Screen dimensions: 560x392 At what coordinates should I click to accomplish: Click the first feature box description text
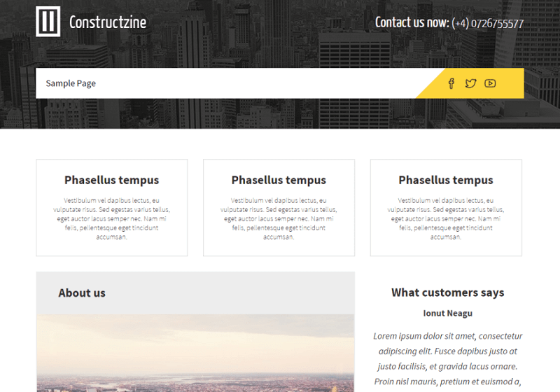point(112,218)
